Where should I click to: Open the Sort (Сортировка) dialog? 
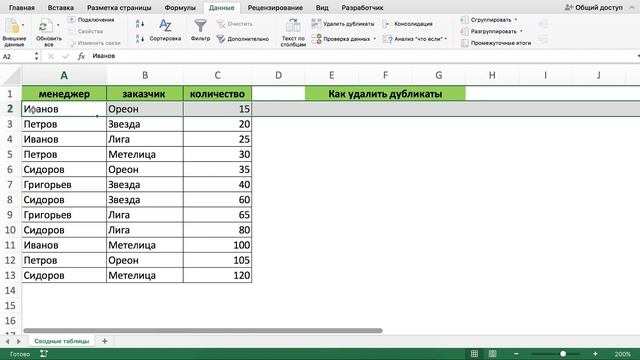tap(165, 29)
